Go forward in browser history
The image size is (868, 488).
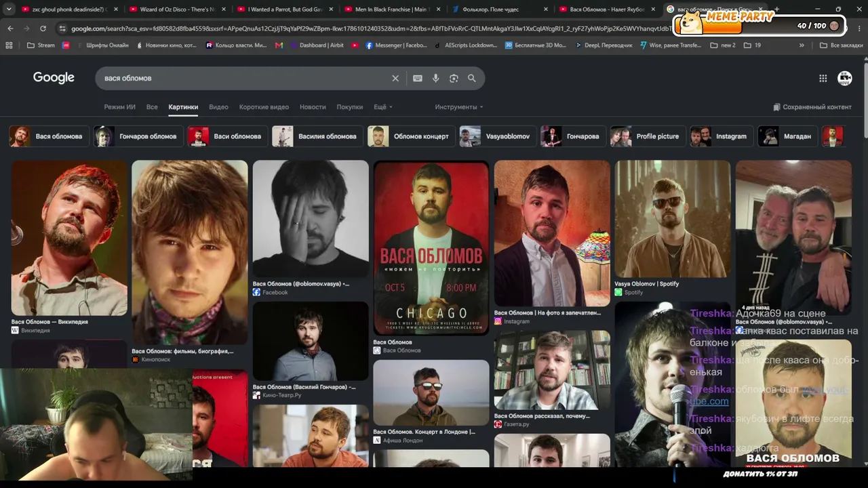(x=26, y=28)
